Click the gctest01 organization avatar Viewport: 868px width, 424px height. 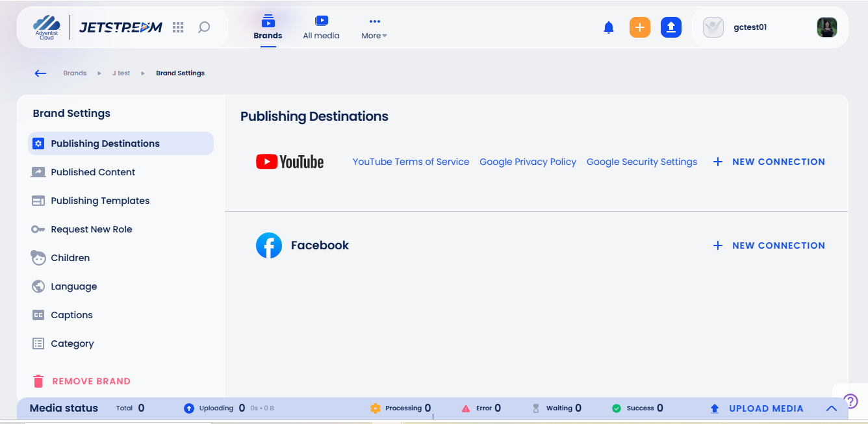point(713,27)
